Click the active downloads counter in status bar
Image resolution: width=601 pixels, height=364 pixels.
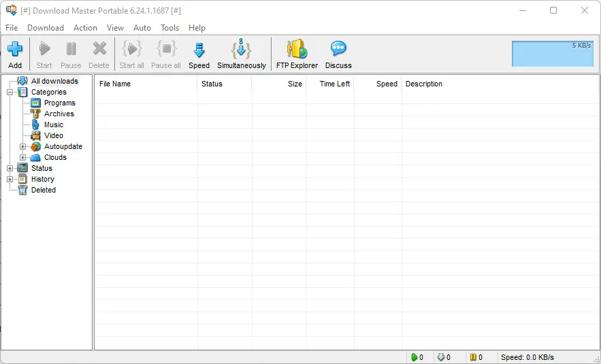[417, 357]
